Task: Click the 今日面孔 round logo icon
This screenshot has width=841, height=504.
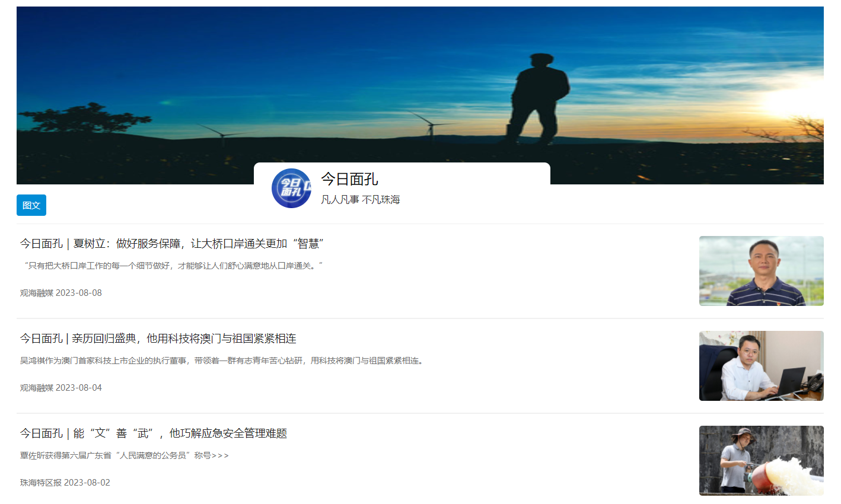Action: (x=291, y=189)
